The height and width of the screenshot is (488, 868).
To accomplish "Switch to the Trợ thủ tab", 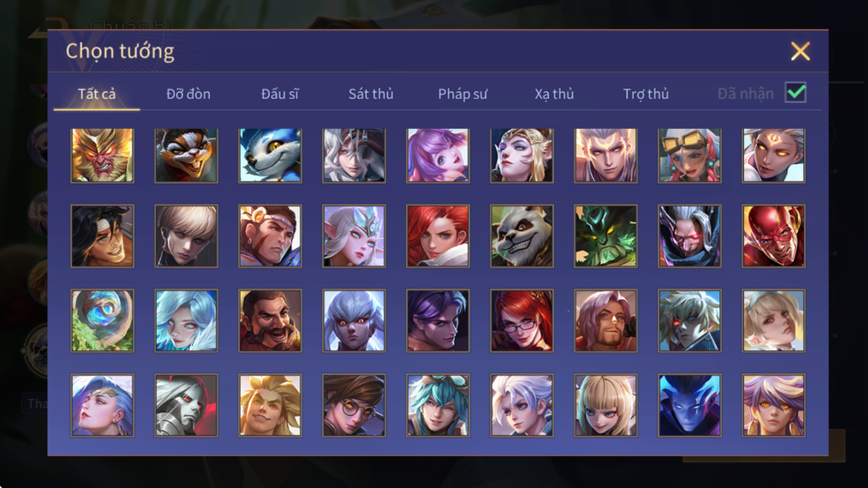I will point(646,94).
